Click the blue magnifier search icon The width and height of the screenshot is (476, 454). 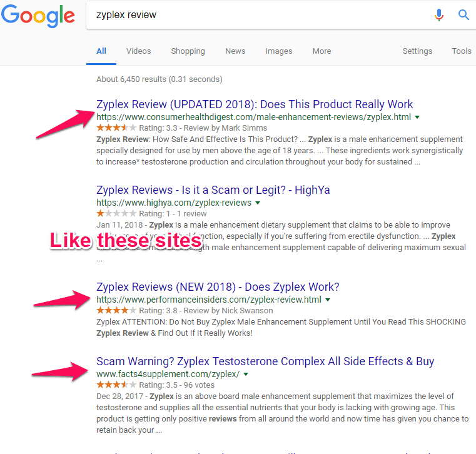pyautogui.click(x=463, y=14)
